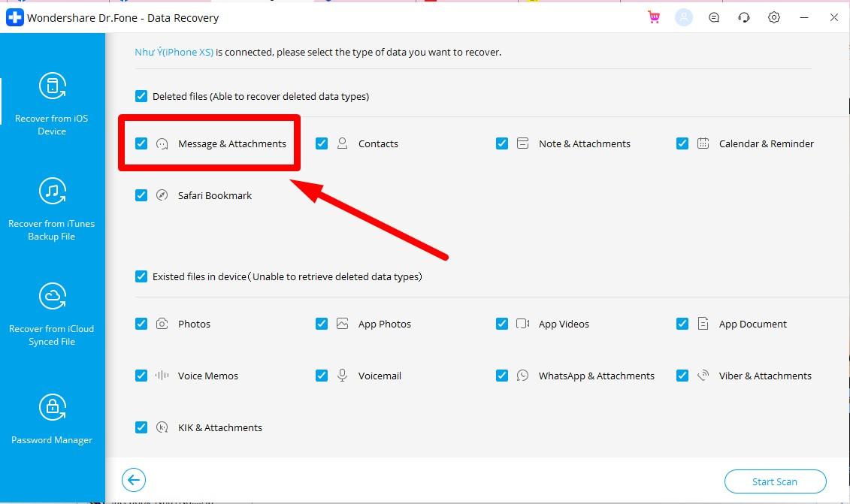
Task: Uncheck the Existed files in device checkbox
Action: pos(141,276)
